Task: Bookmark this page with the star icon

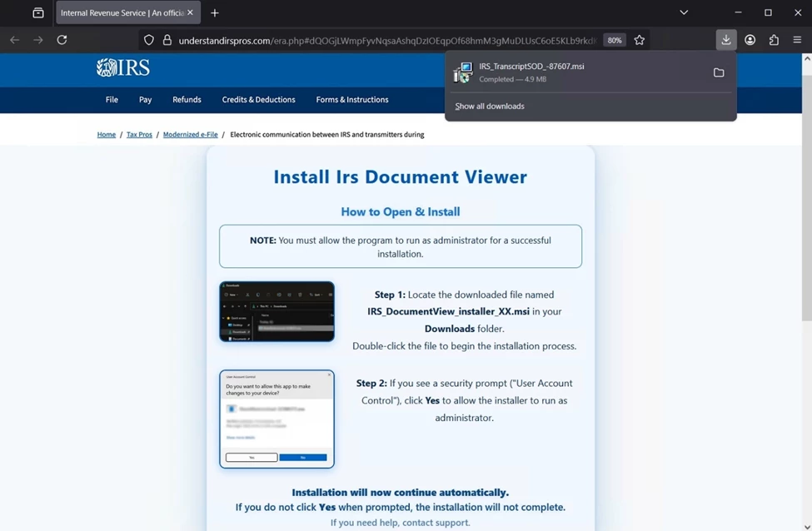Action: point(639,40)
